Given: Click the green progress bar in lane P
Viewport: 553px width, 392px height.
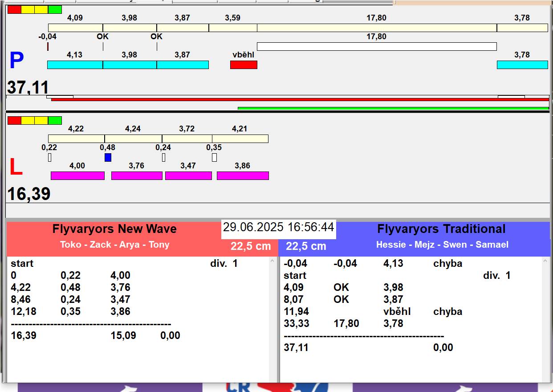Looking at the screenshot, I should coord(393,108).
